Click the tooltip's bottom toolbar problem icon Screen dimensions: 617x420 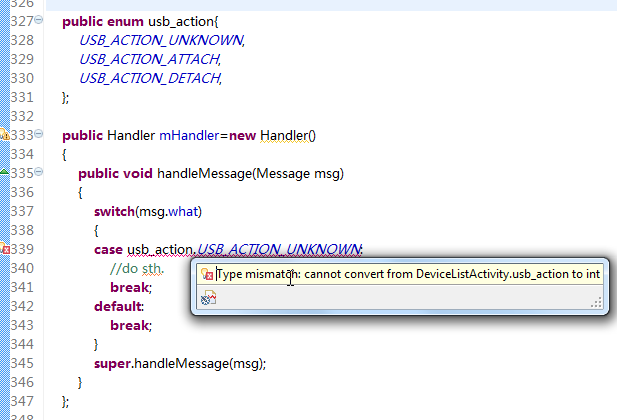(209, 298)
